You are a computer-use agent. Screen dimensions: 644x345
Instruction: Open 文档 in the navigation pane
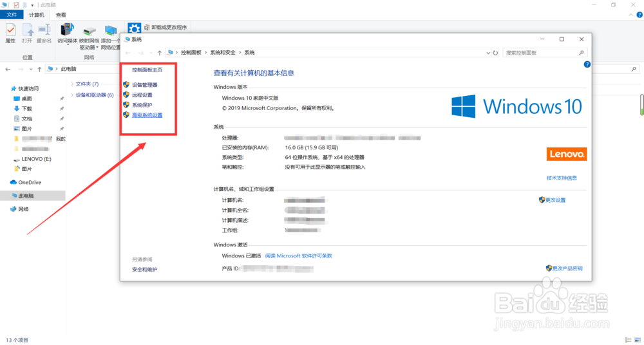tap(26, 118)
